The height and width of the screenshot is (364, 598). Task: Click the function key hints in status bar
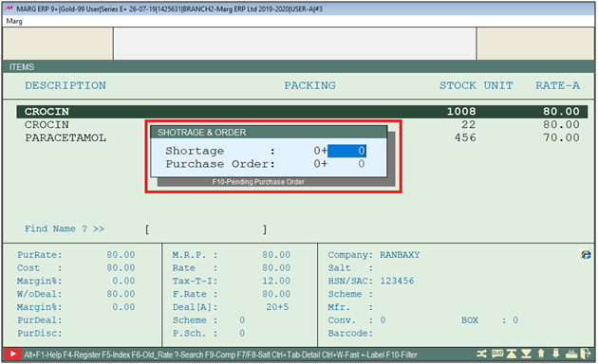[x=220, y=355]
